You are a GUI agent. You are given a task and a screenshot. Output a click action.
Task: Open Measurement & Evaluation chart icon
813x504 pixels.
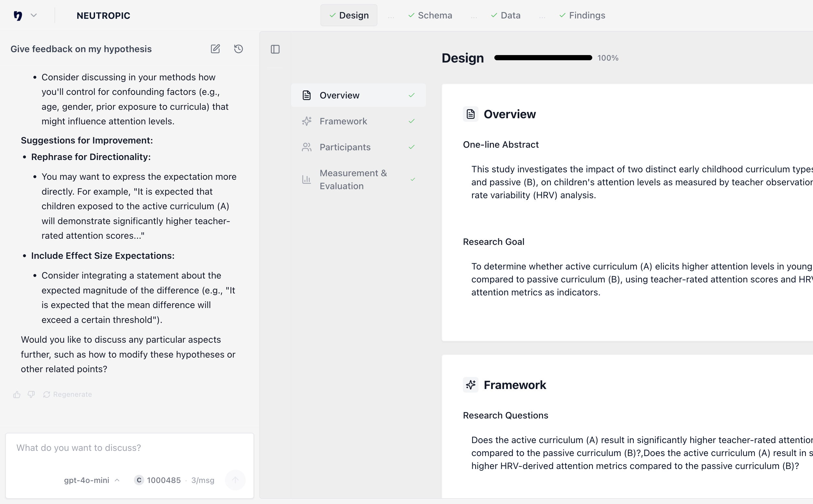coord(306,179)
